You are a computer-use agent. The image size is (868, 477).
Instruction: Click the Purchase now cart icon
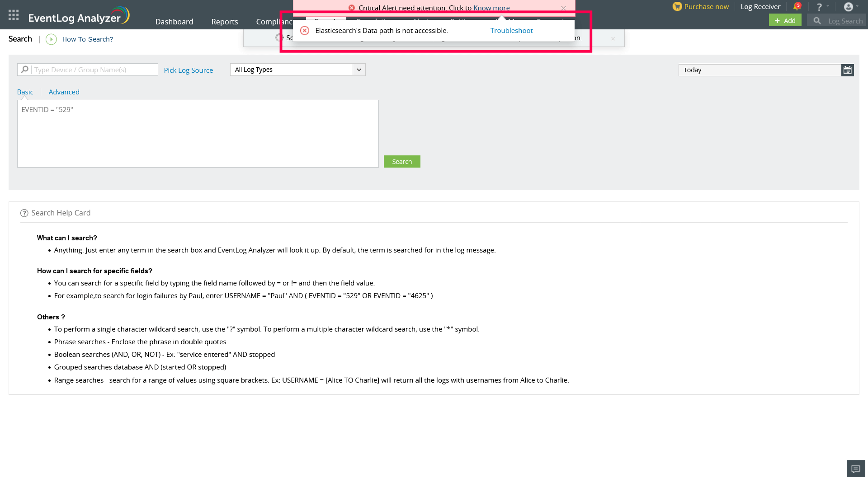point(677,6)
